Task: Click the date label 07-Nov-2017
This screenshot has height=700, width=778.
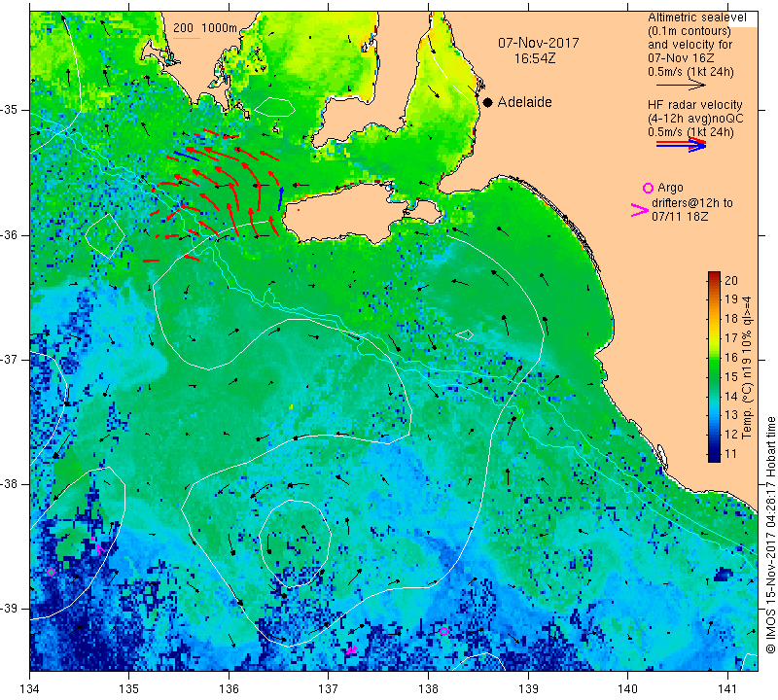Action: 539,43
